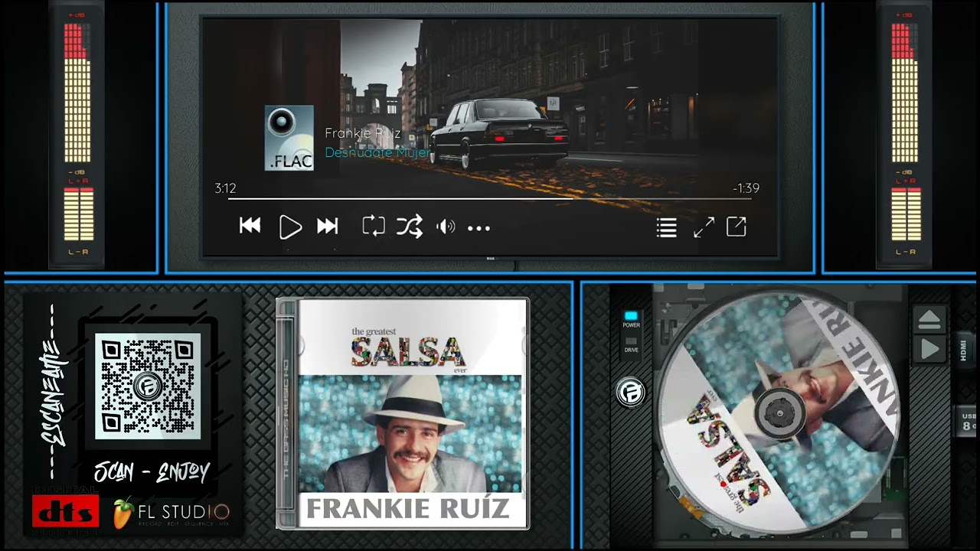Click the -1:39 remaining time
This screenshot has height=551, width=980.
pyautogui.click(x=746, y=188)
